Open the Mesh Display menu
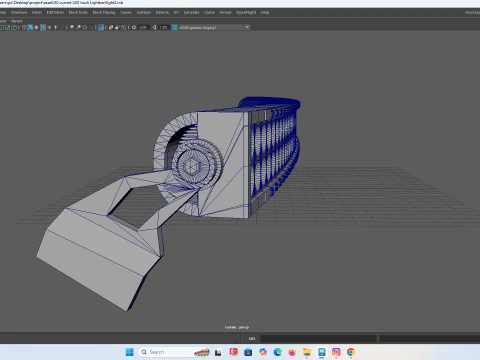Viewport: 480px width, 360px height. [104, 12]
